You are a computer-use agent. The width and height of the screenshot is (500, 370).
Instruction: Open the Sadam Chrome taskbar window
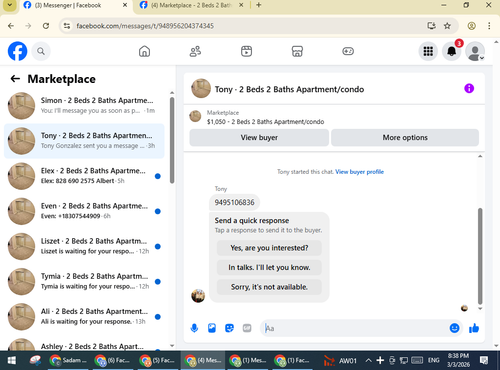[68, 360]
